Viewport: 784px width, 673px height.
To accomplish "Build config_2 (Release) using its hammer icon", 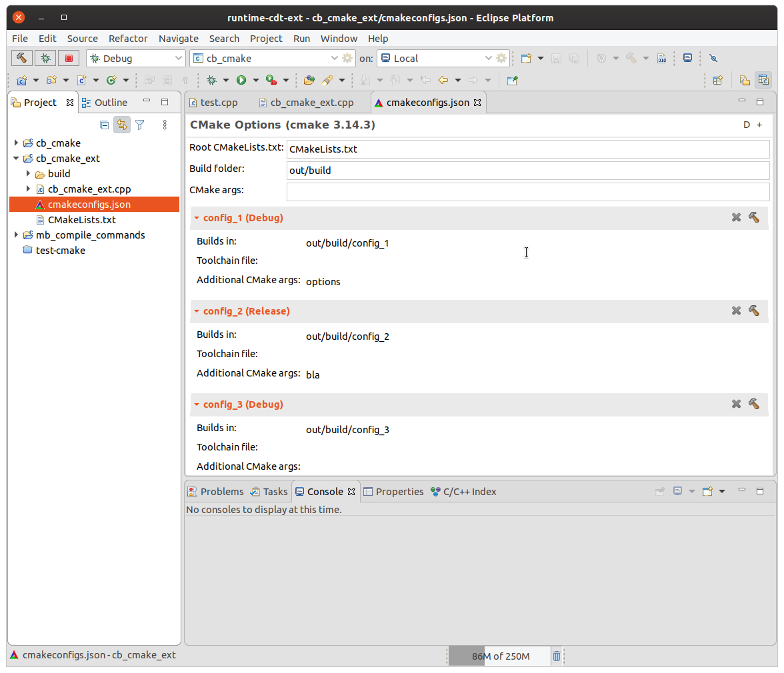I will [754, 311].
